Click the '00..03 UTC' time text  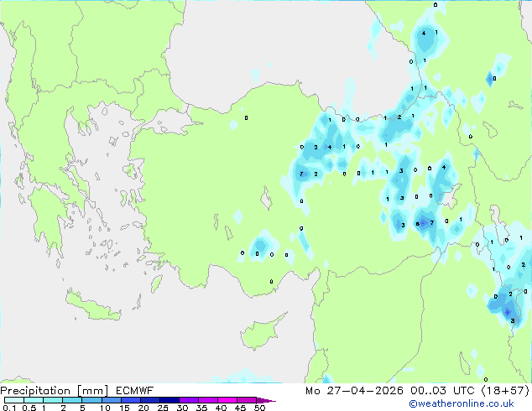click(442, 391)
